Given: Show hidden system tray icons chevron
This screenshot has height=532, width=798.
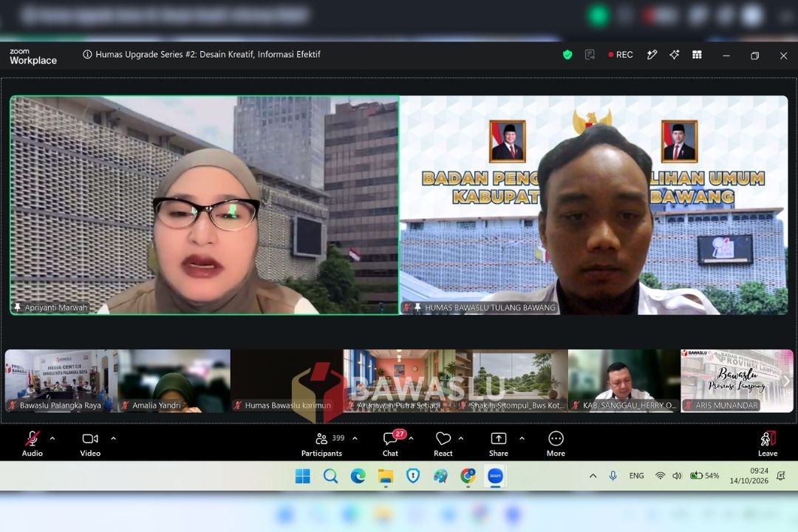Looking at the screenshot, I should 593,476.
